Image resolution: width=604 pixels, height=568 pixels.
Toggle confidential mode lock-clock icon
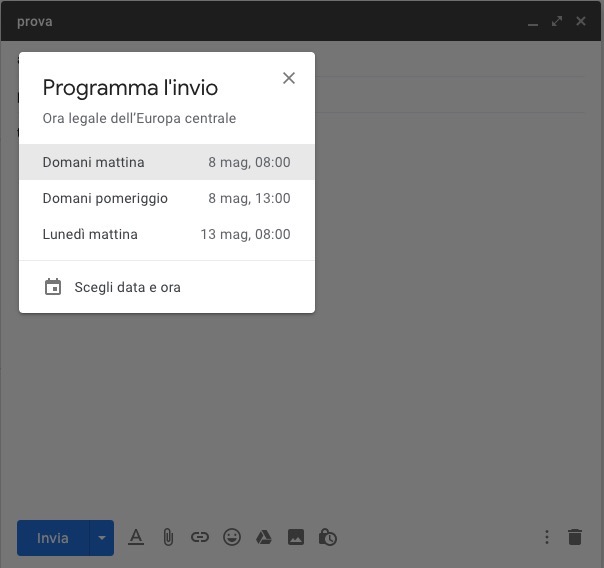tap(328, 537)
